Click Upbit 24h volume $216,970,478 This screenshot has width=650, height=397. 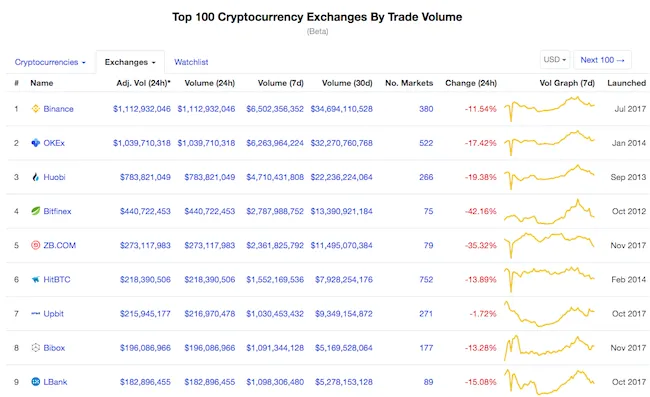pos(210,314)
